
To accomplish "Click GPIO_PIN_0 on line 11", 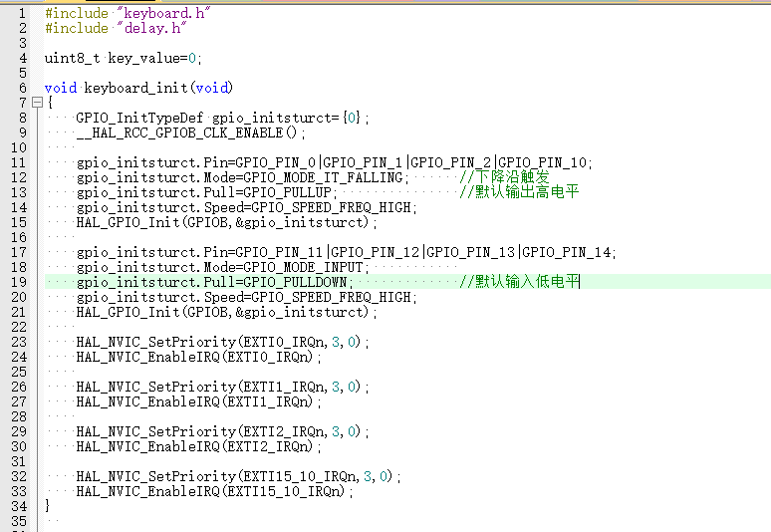I will [275, 162].
